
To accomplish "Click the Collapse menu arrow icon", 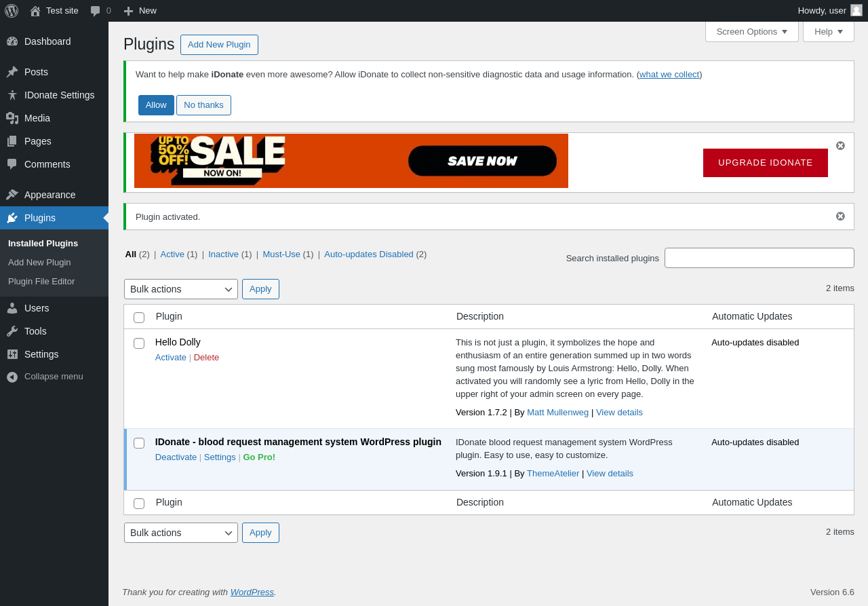I will (x=12, y=377).
